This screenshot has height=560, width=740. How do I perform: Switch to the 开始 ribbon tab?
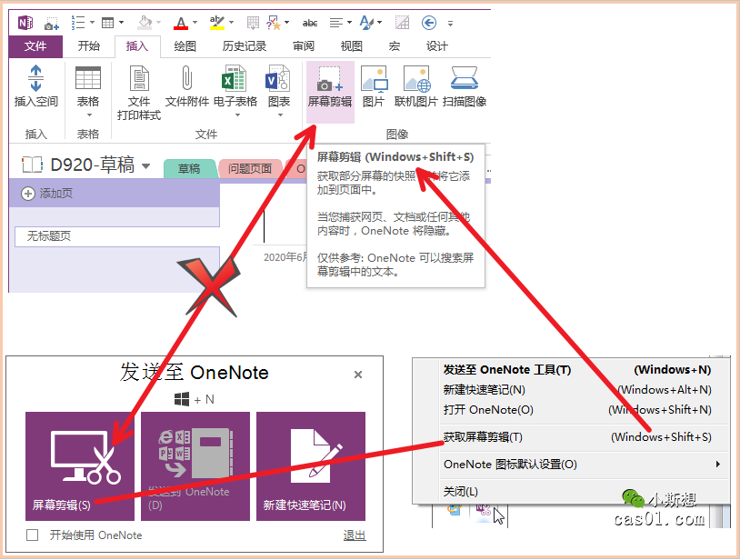click(x=89, y=46)
